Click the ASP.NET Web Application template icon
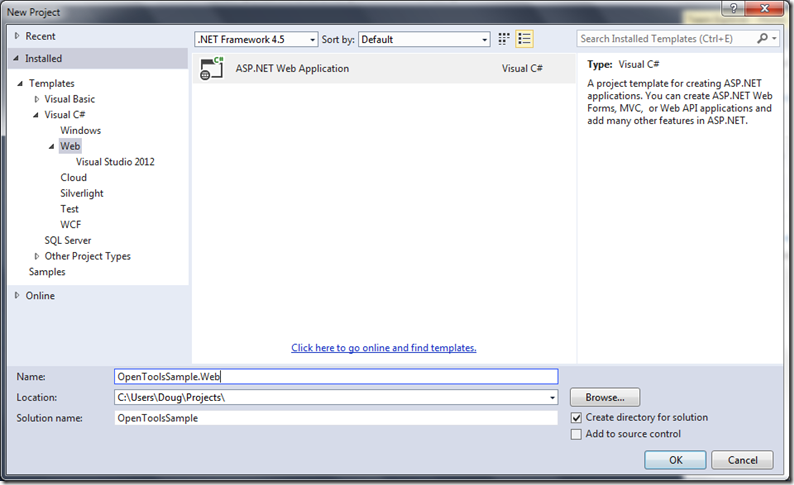The width and height of the screenshot is (794, 485). tap(212, 68)
